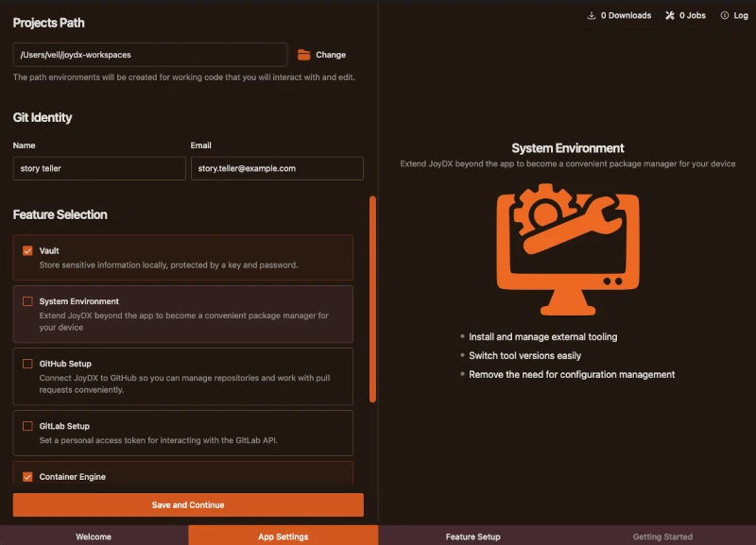The width and height of the screenshot is (756, 545).
Task: Click the Change path button label
Action: tap(330, 55)
